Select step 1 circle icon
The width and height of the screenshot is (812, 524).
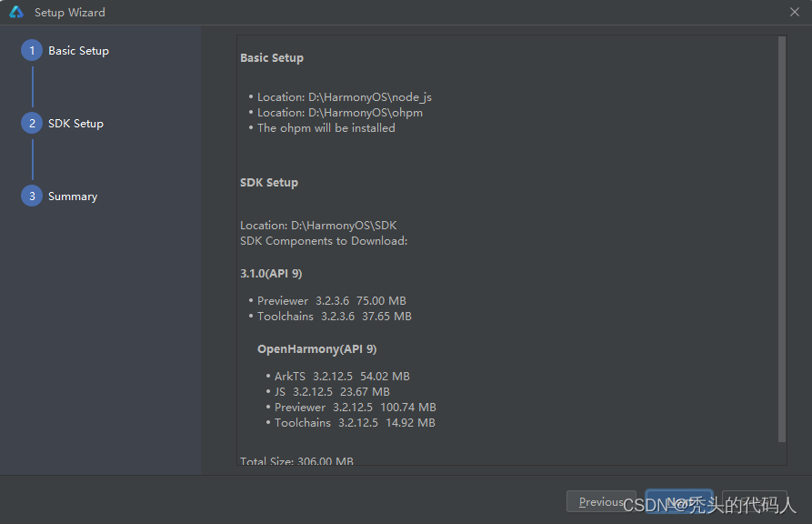coord(32,50)
